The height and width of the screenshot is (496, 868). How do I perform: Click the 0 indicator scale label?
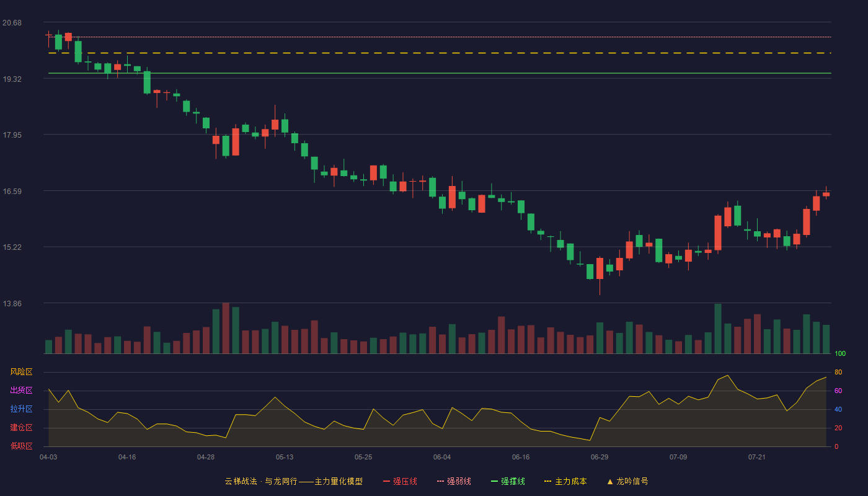836,446
